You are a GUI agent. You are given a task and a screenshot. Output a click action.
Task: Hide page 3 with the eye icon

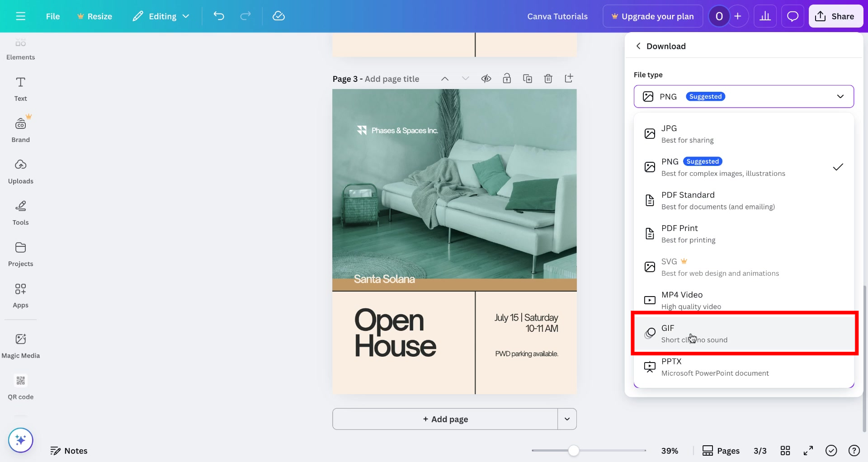(x=486, y=78)
